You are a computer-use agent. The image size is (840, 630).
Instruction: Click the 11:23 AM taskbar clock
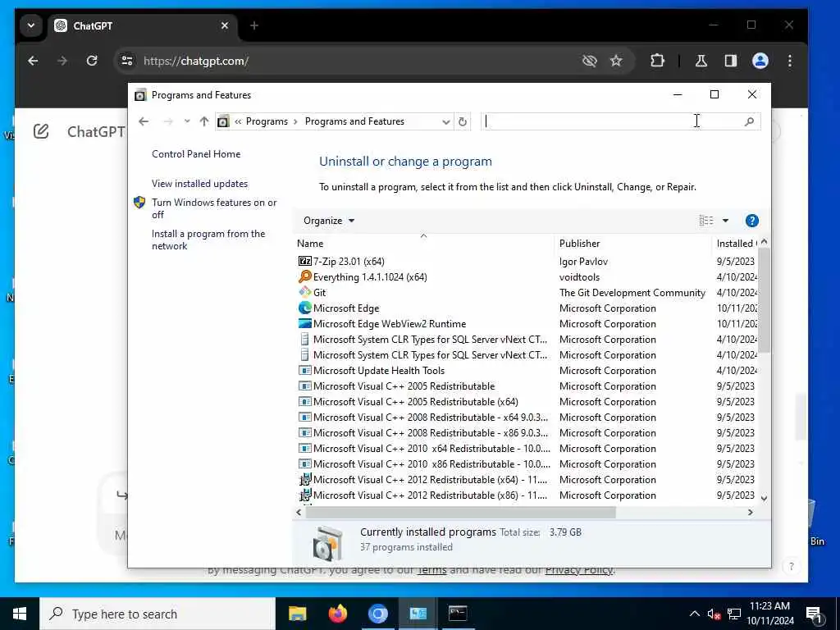(769, 606)
